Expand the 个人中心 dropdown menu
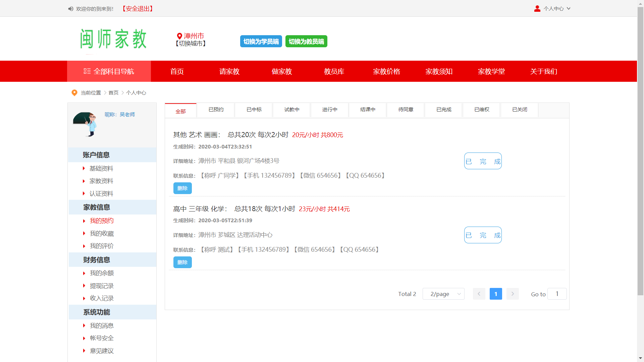 coord(557,9)
